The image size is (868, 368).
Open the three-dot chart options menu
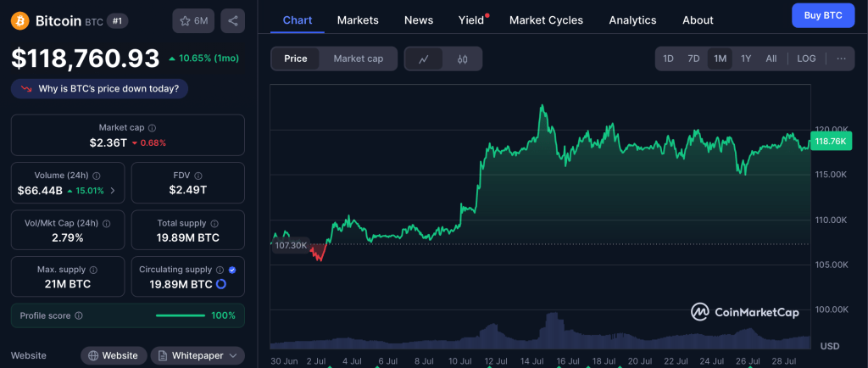click(x=842, y=59)
